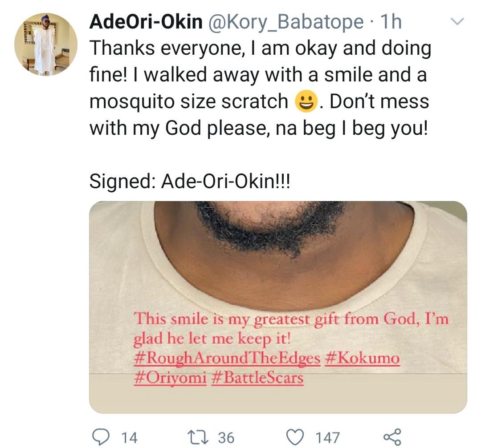
Task: Open AdeOri-Okin's profile picture
Action: pyautogui.click(x=46, y=44)
